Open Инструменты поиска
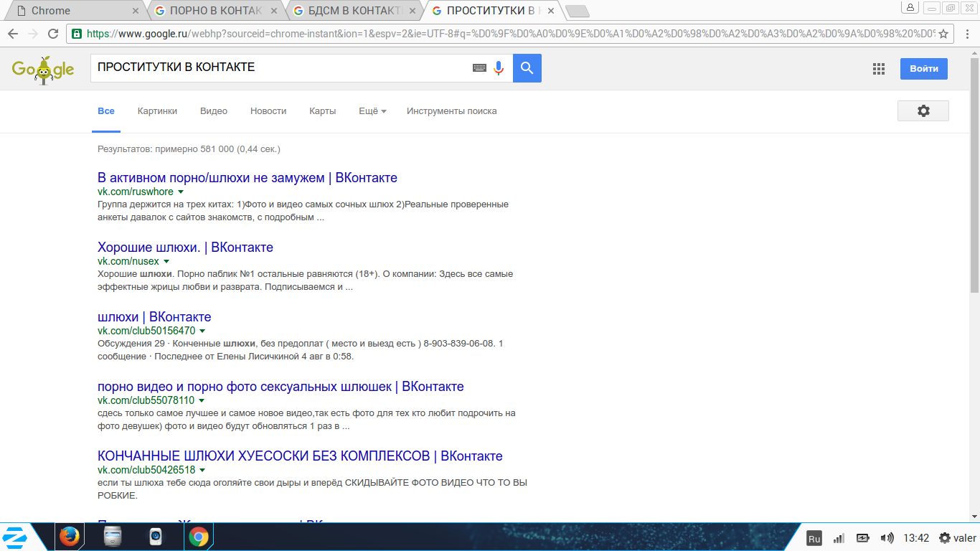Image resolution: width=980 pixels, height=551 pixels. pos(452,111)
